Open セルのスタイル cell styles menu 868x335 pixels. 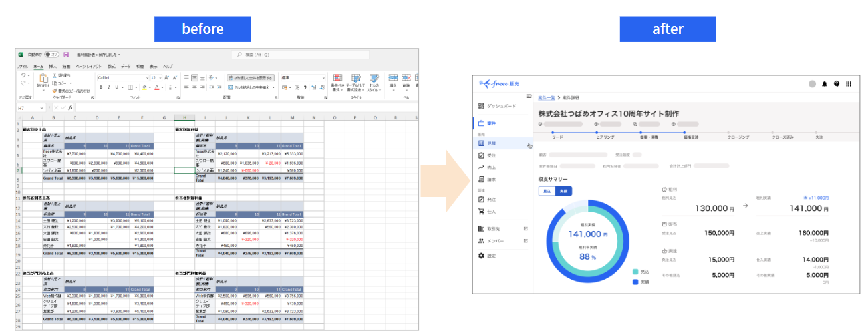[x=374, y=83]
